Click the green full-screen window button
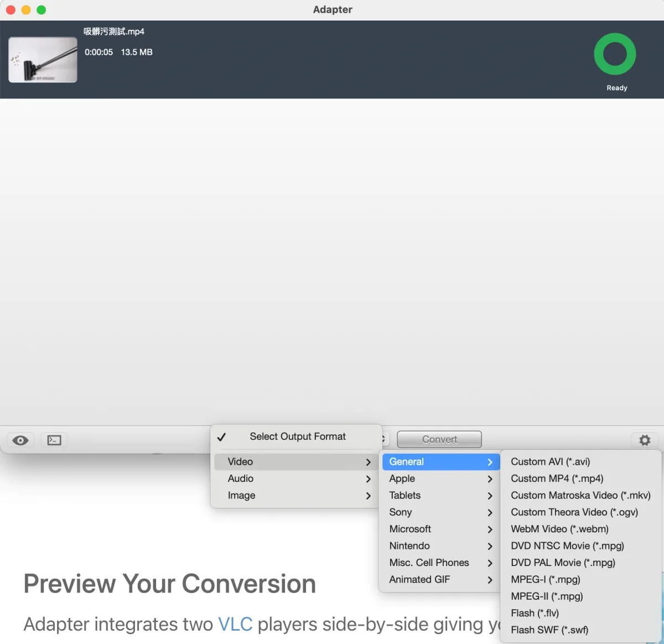Viewport: 664px width, 644px height. [41, 10]
